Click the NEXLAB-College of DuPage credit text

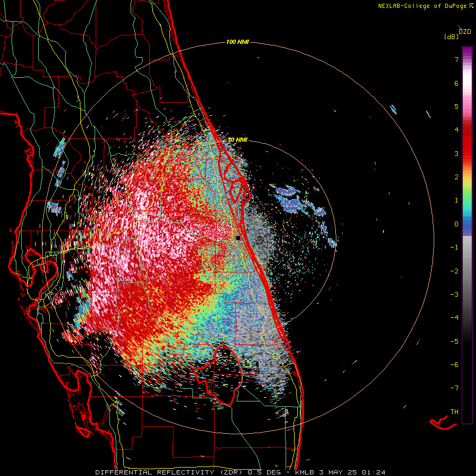[x=422, y=6]
